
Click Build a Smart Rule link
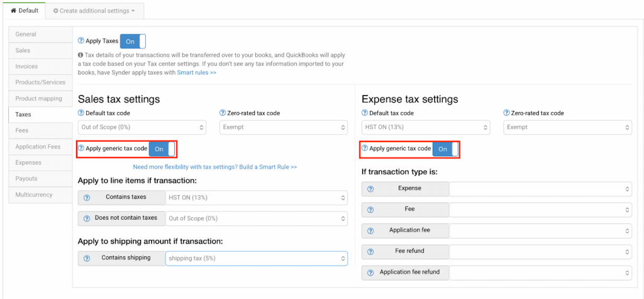coord(214,167)
